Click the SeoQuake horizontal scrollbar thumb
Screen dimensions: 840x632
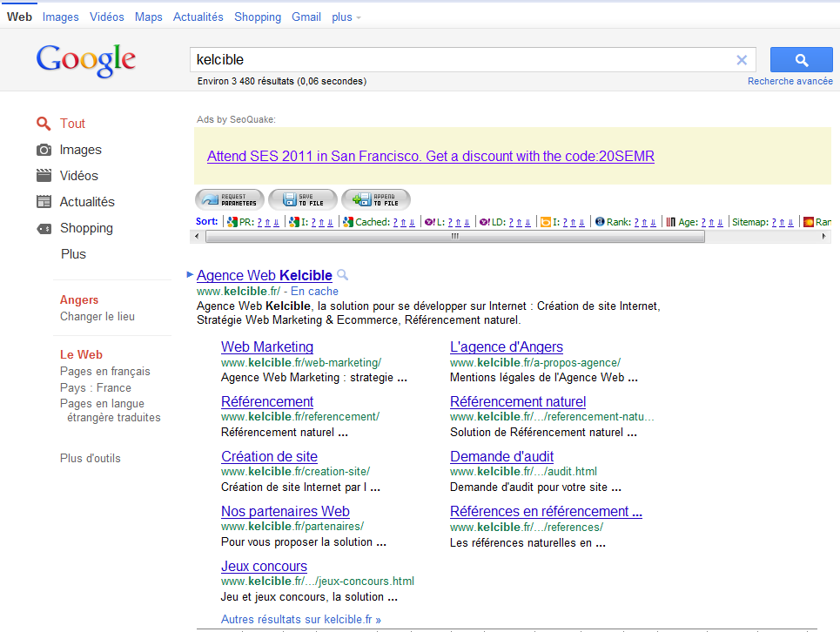[x=455, y=236]
